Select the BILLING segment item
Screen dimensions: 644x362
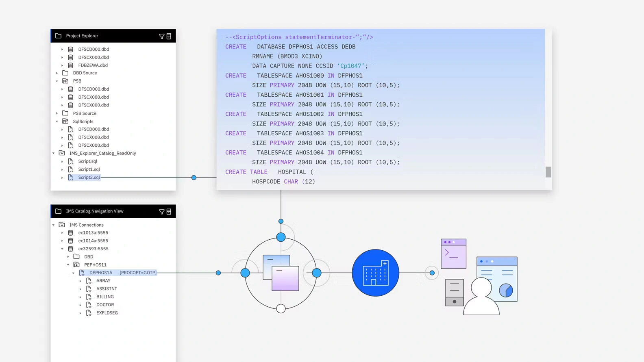tap(105, 297)
